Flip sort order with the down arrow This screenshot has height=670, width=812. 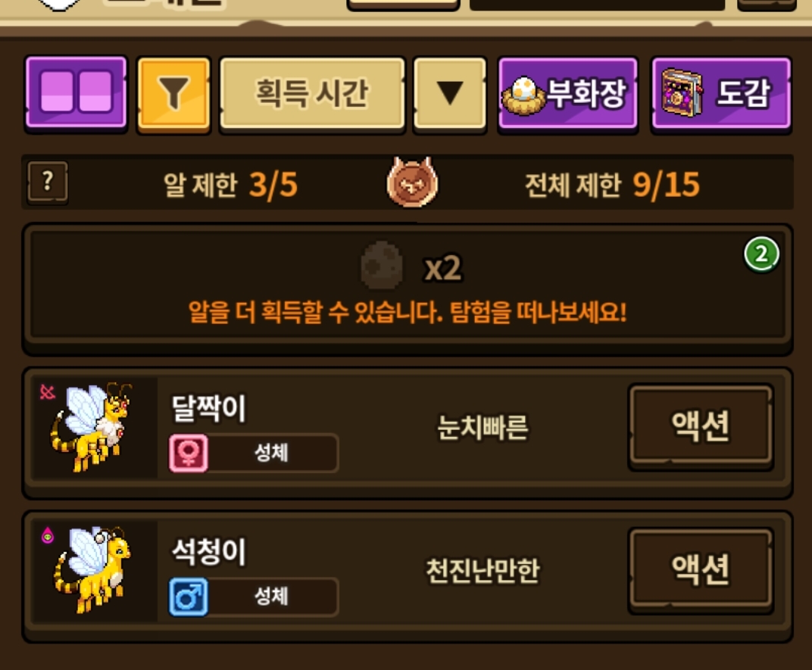click(x=449, y=93)
